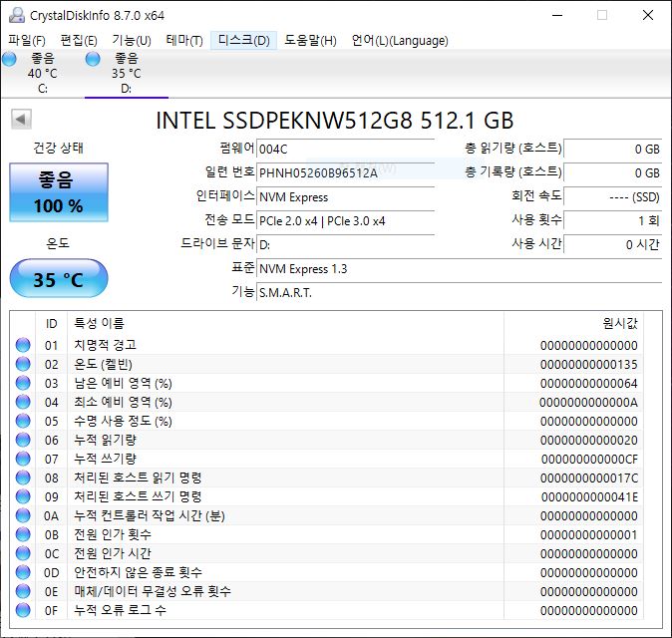Open the 테마(T) menu
This screenshot has width=672, height=638.
coord(184,41)
